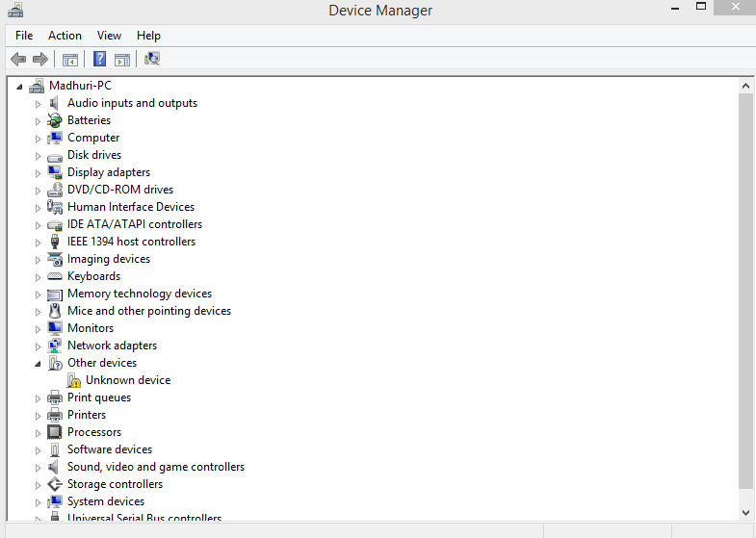Expand the Computer category arrow
Viewport: 756px width, 538px height.
pyautogui.click(x=38, y=139)
